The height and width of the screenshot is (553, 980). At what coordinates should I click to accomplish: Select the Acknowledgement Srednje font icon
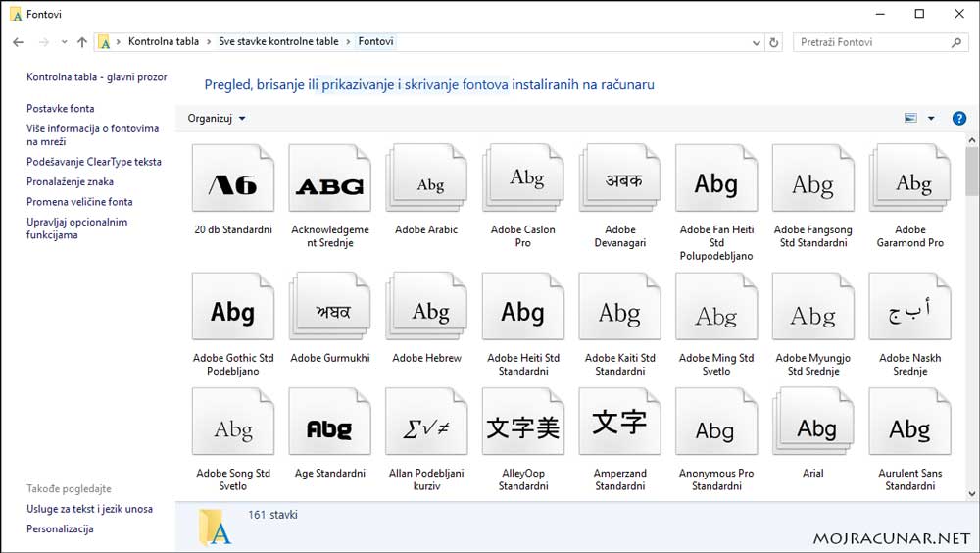coord(329,178)
